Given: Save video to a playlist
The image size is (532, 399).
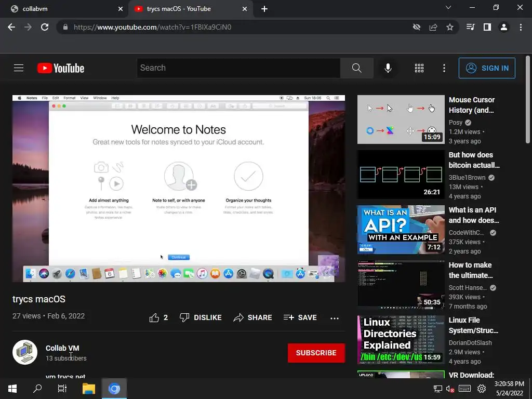Looking at the screenshot, I should coord(300,317).
